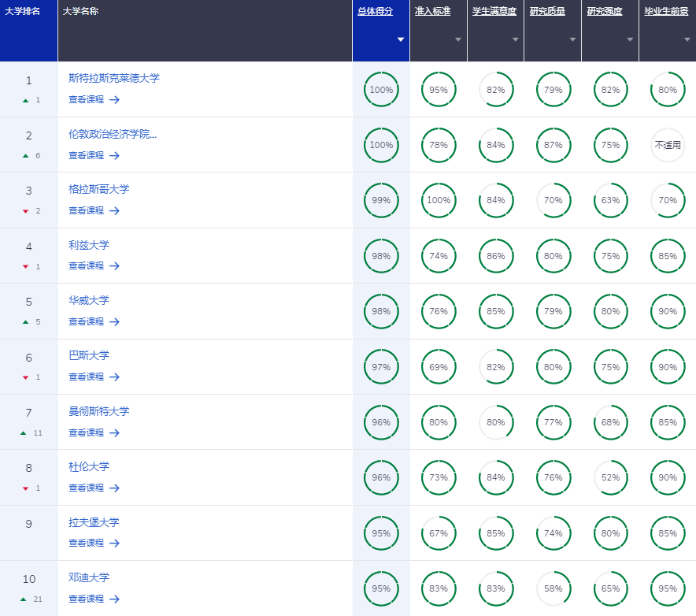Click green up-arrow rank change for 斯特拉斯克莱德大学
Viewport: 696px width, 616px height.
[26, 100]
